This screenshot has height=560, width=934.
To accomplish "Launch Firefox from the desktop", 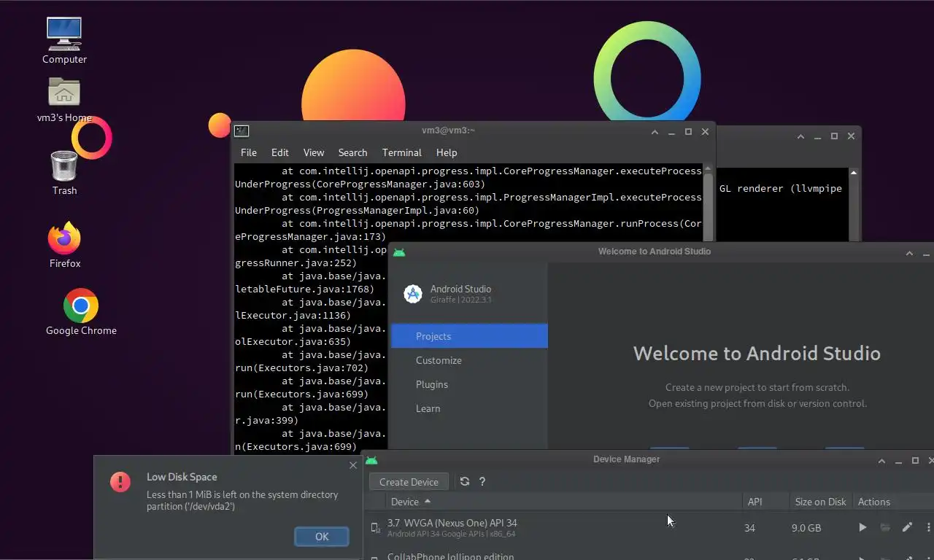I will 64,238.
